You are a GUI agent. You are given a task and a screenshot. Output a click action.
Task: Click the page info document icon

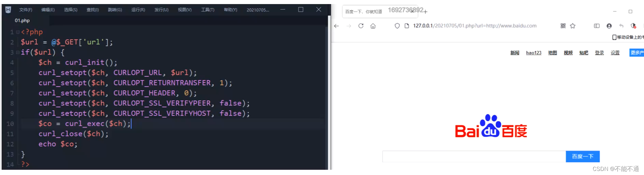coord(407,26)
